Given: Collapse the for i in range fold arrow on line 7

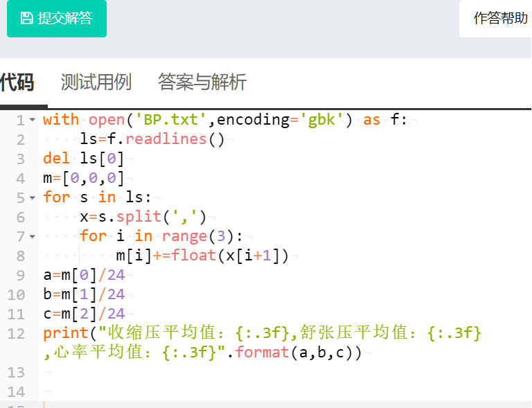Looking at the screenshot, I should coord(33,236).
